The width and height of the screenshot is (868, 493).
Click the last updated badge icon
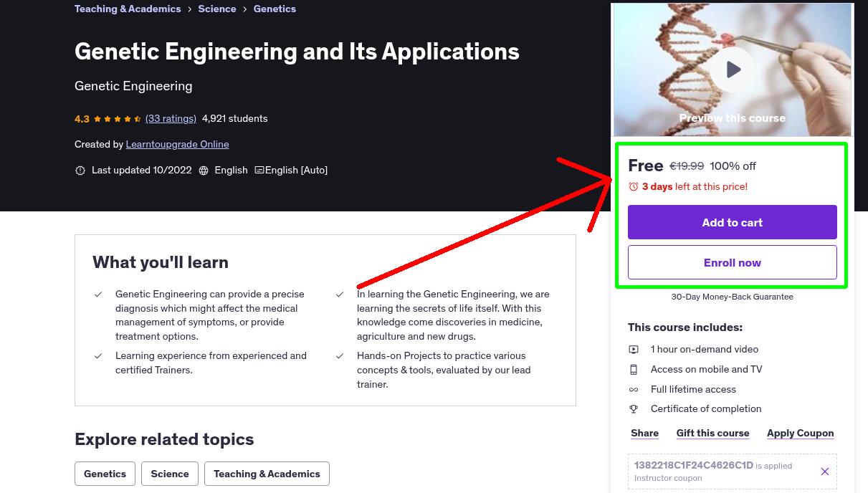(x=80, y=171)
